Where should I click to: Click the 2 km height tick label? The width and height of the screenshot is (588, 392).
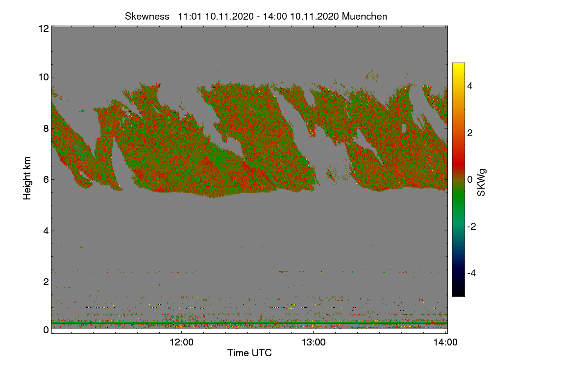(46, 282)
